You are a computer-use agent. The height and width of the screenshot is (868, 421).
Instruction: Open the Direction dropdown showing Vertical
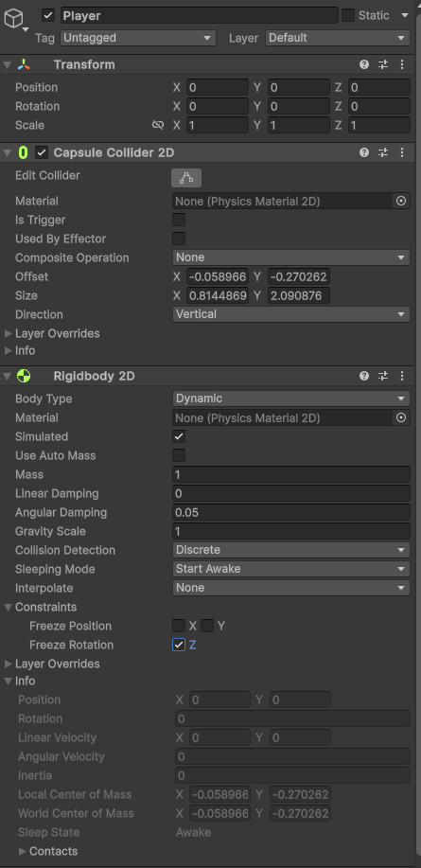291,314
